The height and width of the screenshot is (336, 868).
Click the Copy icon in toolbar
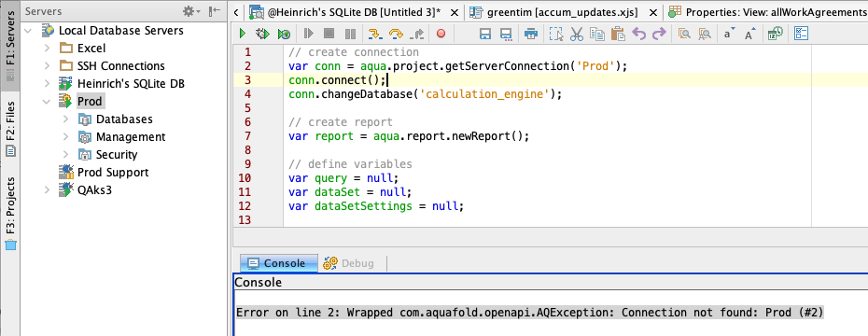[x=597, y=35]
